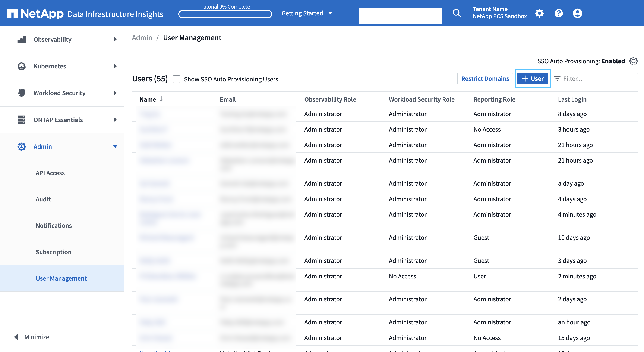Open the Kubernetes section
The image size is (644, 352).
[62, 66]
